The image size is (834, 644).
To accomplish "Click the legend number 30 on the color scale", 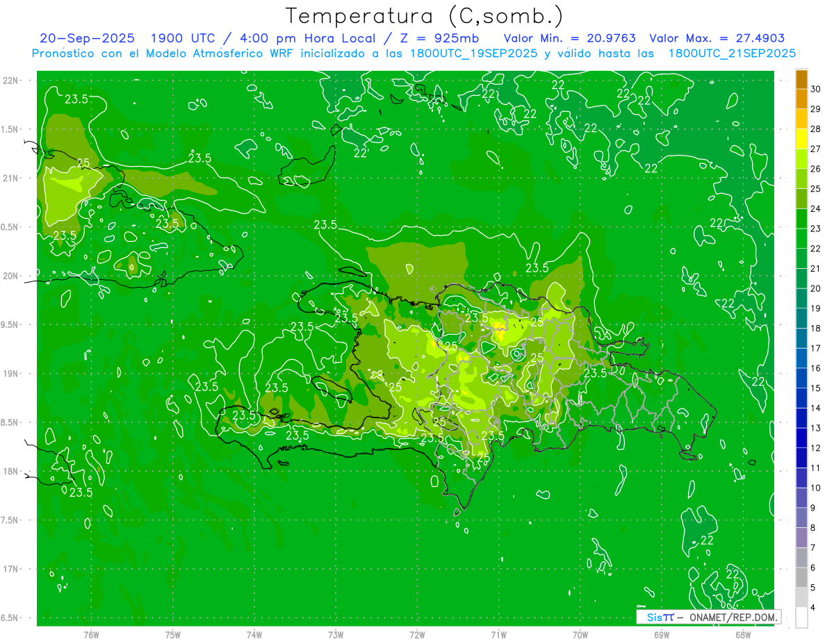I will tap(815, 89).
